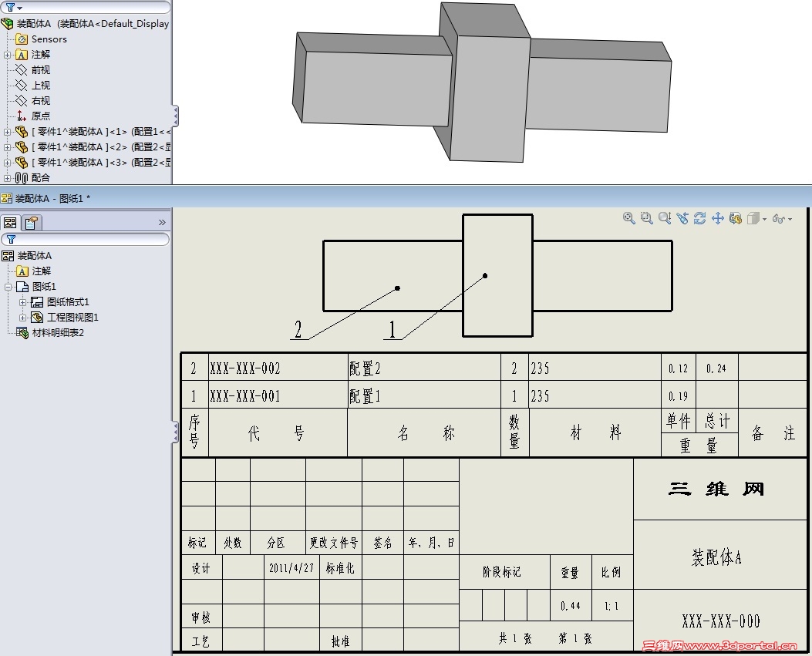Click the splitter handle beside the assembly tree

(175, 116)
